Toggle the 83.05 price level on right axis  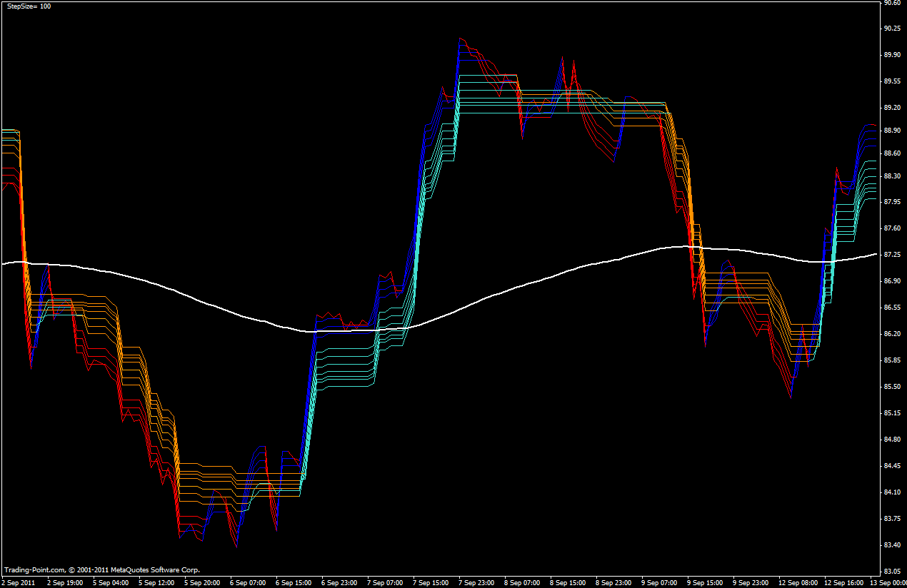[891, 571]
